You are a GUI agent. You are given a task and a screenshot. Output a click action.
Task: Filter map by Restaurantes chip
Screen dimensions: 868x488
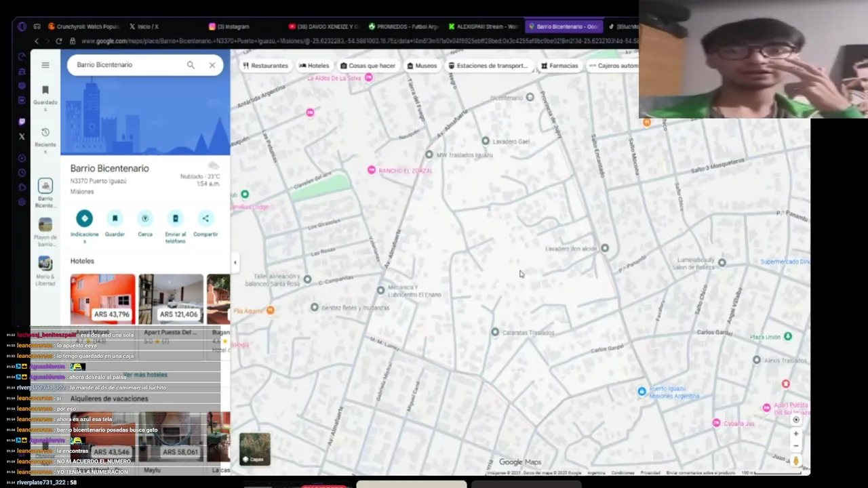(265, 66)
